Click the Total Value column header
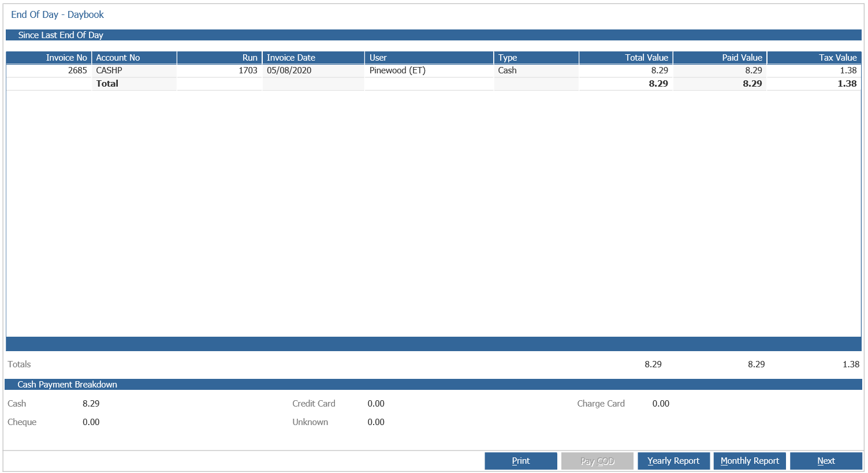Viewport: 868px width, 473px height. [625, 58]
